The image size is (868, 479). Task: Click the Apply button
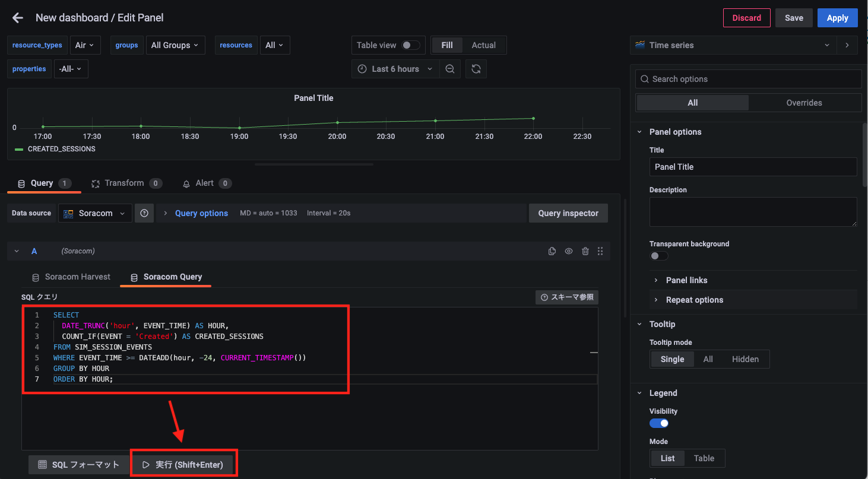point(837,18)
